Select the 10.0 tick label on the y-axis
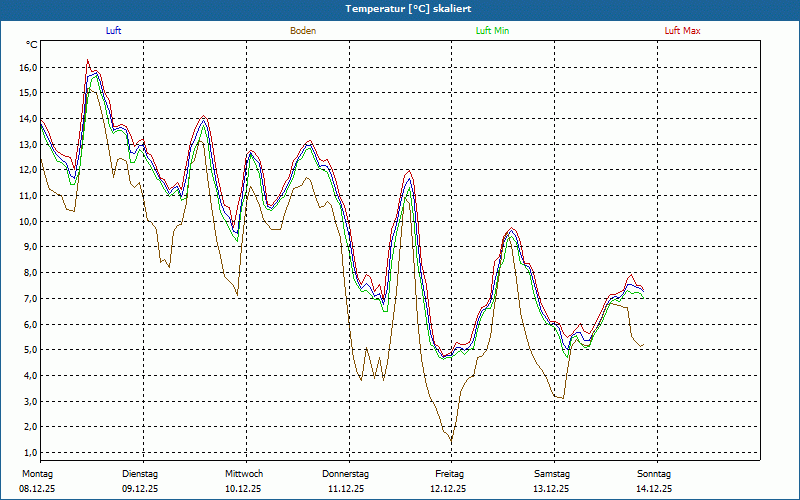 pos(28,221)
